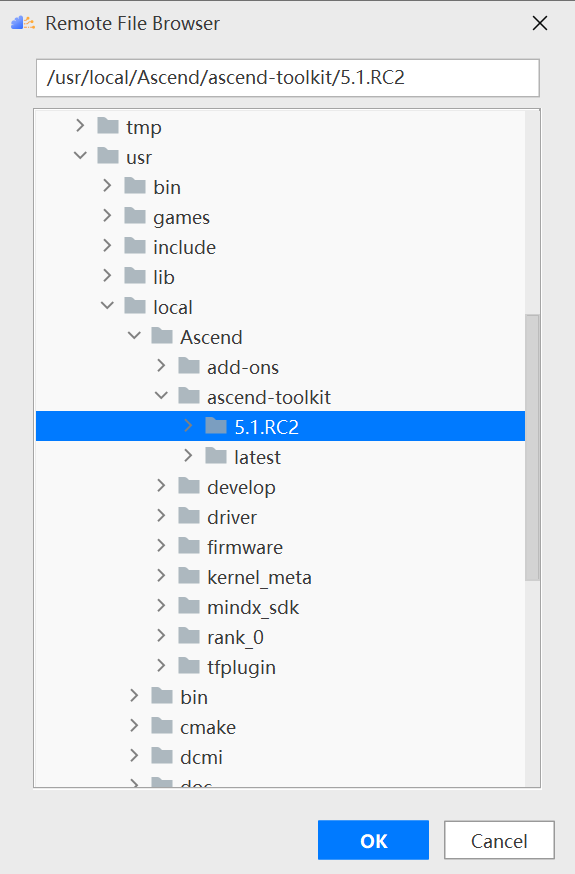Click the folder icon of kernel_meta

pyautogui.click(x=189, y=576)
